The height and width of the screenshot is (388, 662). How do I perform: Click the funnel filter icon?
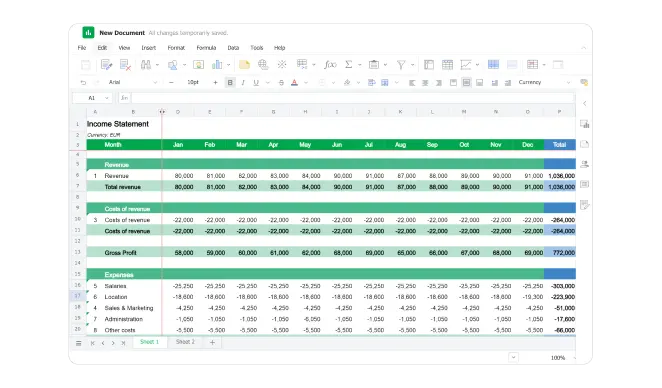[x=401, y=65]
